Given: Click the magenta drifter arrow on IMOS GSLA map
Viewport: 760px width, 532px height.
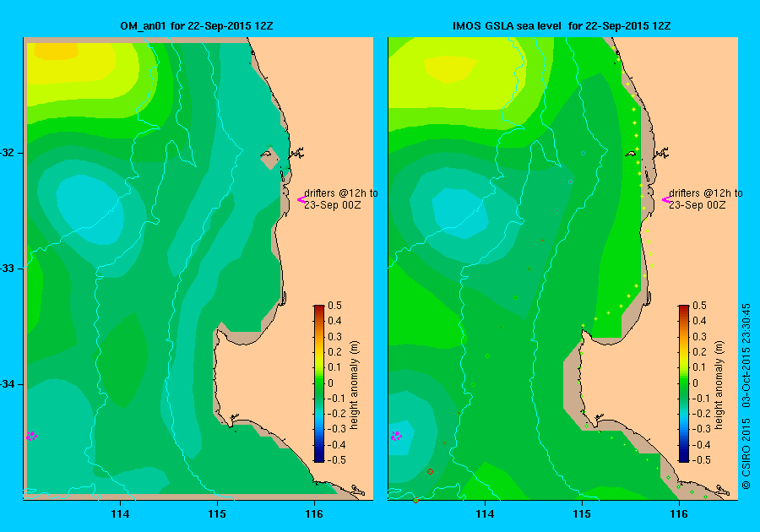Looking at the screenshot, I should [x=666, y=199].
